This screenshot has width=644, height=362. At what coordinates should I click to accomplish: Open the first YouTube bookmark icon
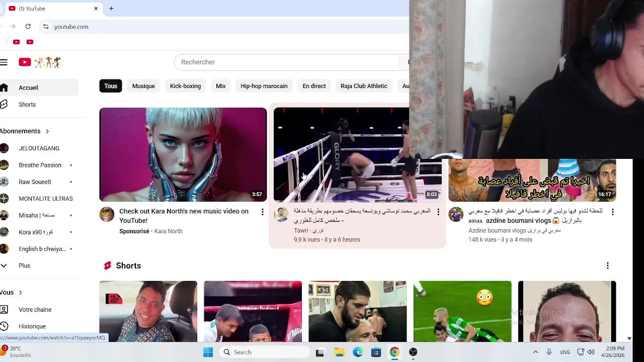coord(16,42)
